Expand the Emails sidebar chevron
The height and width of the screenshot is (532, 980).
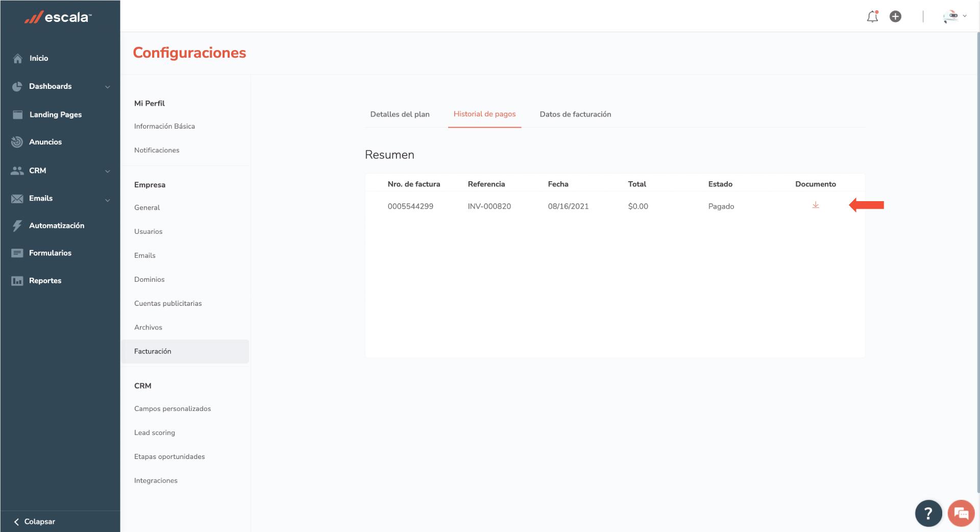tap(108, 200)
